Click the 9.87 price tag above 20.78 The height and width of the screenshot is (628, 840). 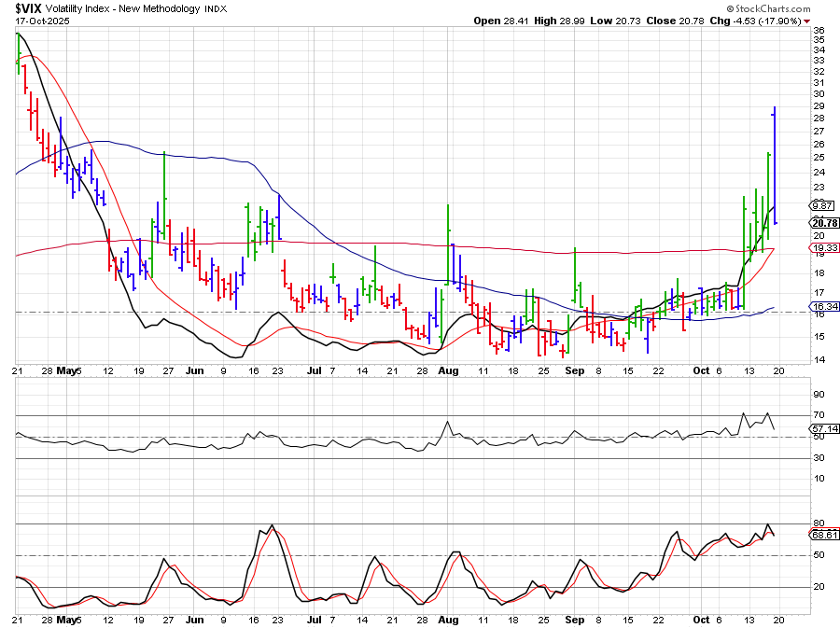click(823, 205)
